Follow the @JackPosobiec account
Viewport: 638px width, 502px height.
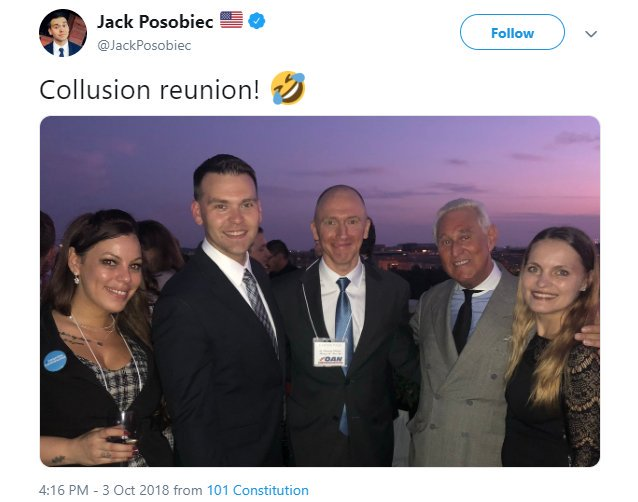pos(512,33)
